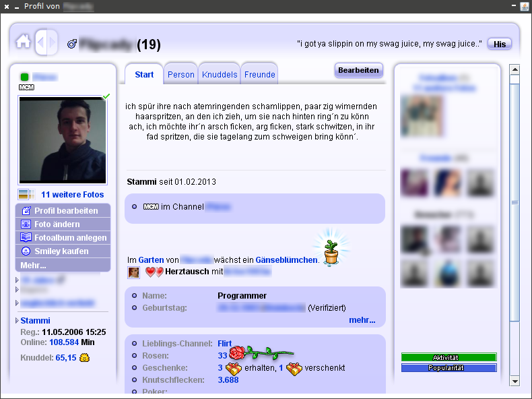The image size is (532, 399).
Task: Expand the third blurred tree entry arrow
Action: pyautogui.click(x=17, y=303)
